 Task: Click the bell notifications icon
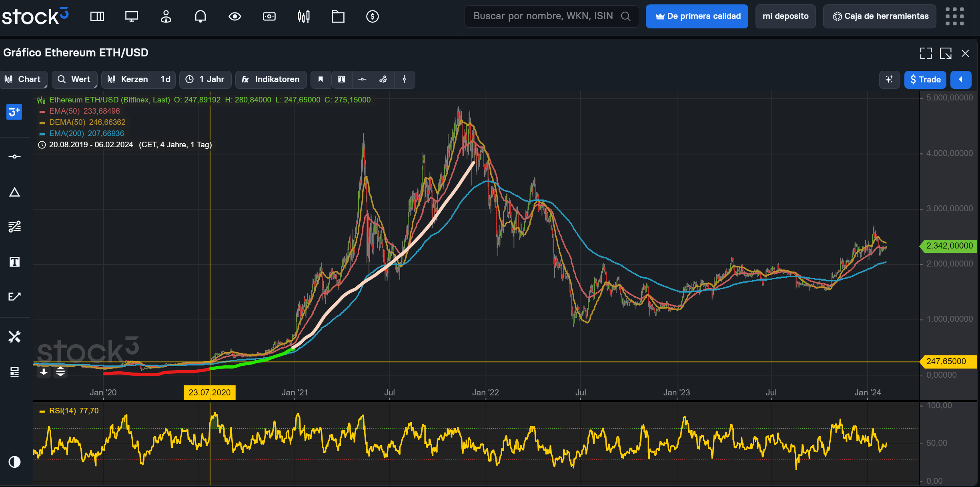(200, 16)
